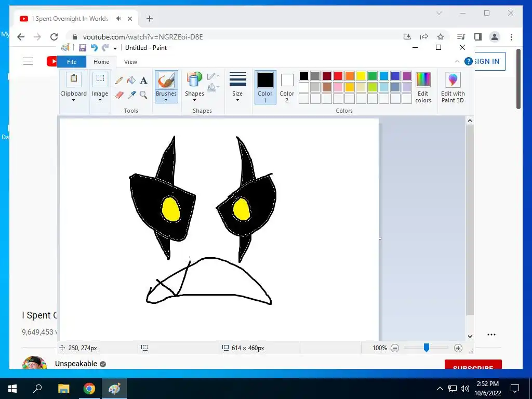Pick the yellow color swatch
Screen dimensions: 532x399
[361, 76]
